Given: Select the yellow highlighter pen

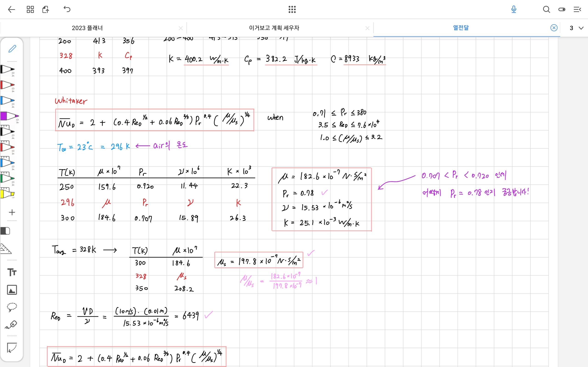Looking at the screenshot, I should click(7, 193).
